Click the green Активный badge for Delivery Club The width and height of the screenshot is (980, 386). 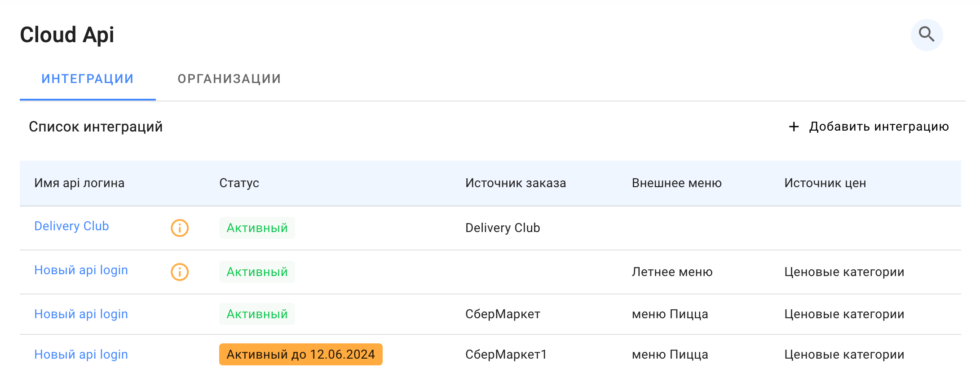[256, 228]
